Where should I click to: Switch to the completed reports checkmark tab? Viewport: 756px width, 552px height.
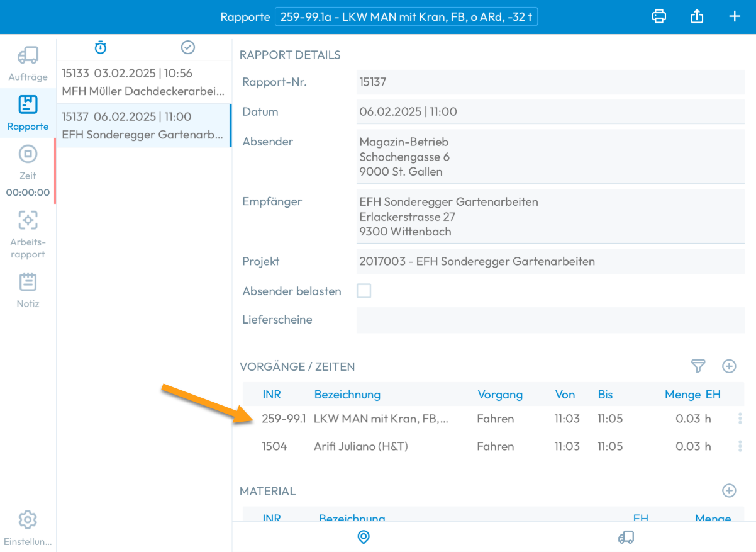(x=187, y=47)
